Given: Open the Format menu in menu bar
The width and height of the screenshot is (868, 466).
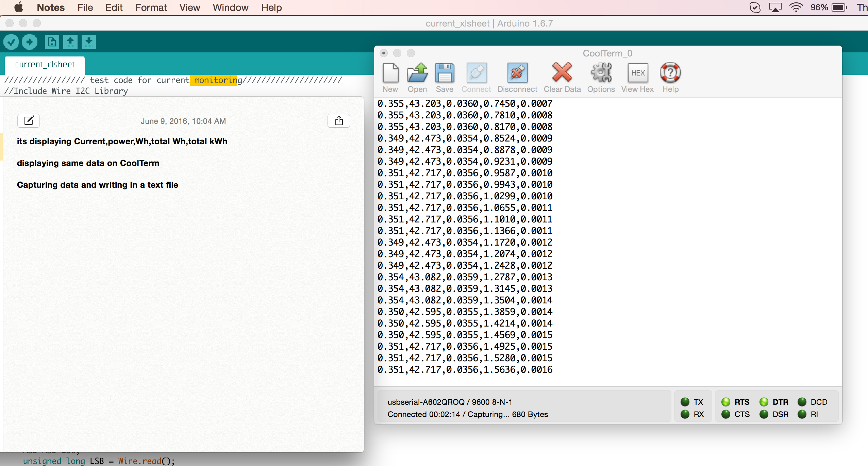Looking at the screenshot, I should click(x=150, y=7).
